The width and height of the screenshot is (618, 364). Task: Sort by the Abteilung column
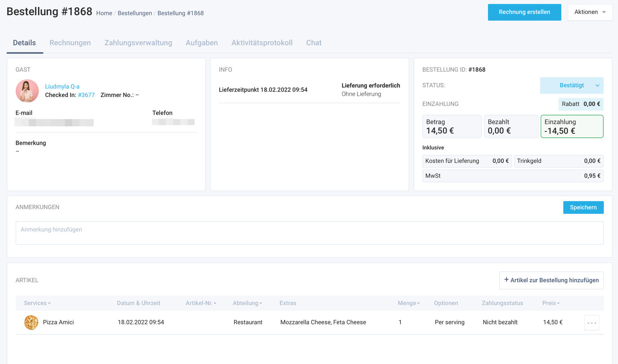(247, 303)
